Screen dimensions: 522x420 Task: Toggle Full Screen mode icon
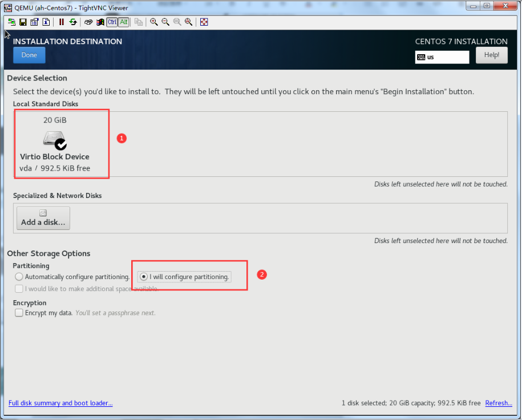click(x=204, y=22)
